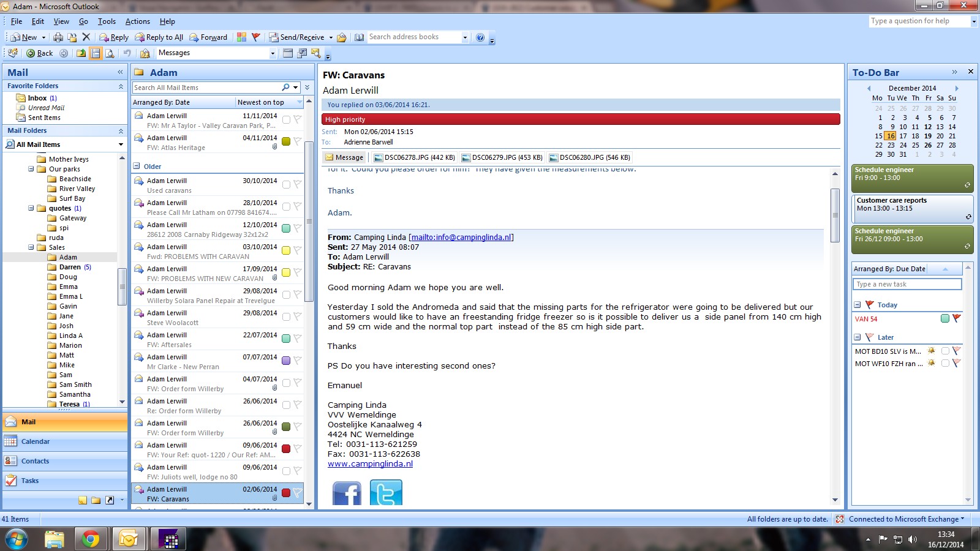980x551 pixels.
Task: Click the Shortcuts icon at navigation bottom
Action: coord(110,500)
